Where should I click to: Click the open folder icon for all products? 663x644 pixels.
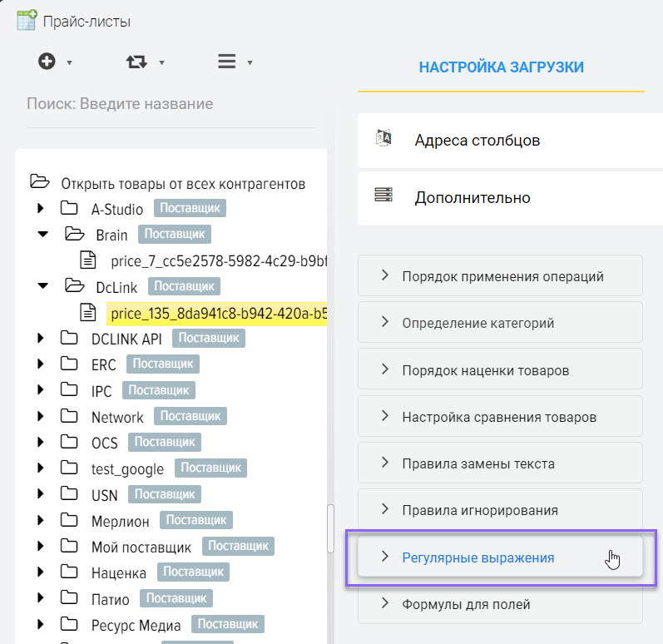click(x=39, y=182)
